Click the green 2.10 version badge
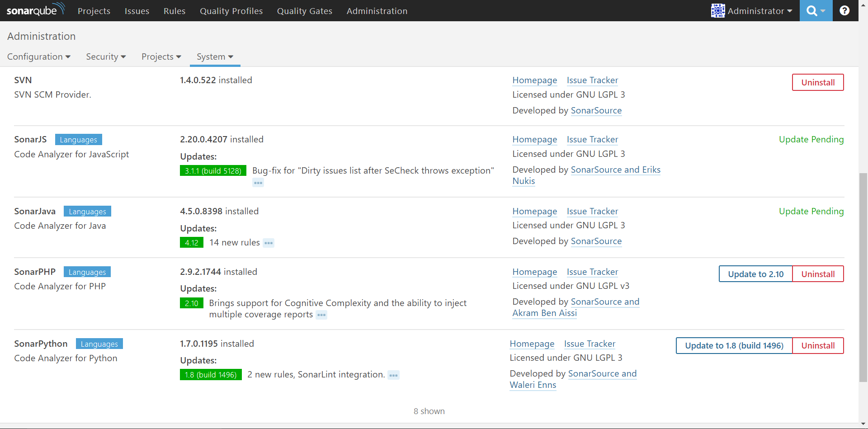The image size is (868, 429). [192, 303]
